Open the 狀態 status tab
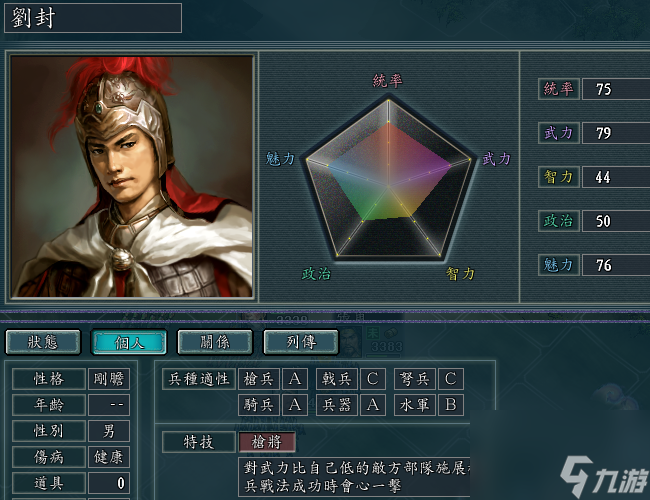This screenshot has width=650, height=500. coord(43,342)
